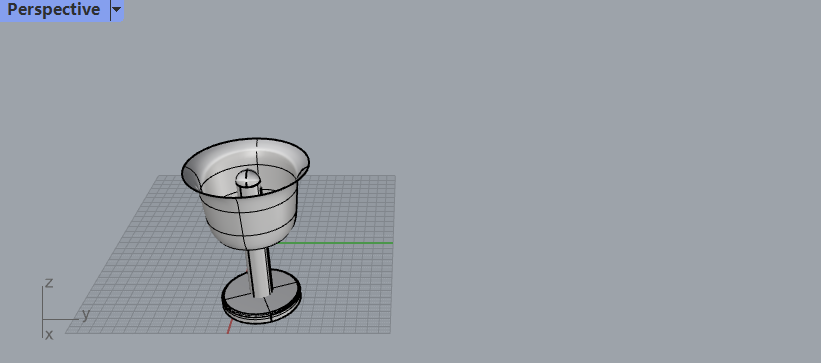This screenshot has height=363, width=821.
Task: Open the Perspective viewport dropdown arrow
Action: point(117,9)
